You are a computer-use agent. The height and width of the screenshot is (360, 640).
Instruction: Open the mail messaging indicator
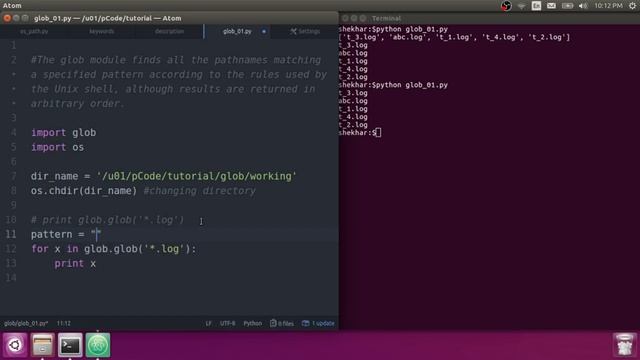coord(551,6)
